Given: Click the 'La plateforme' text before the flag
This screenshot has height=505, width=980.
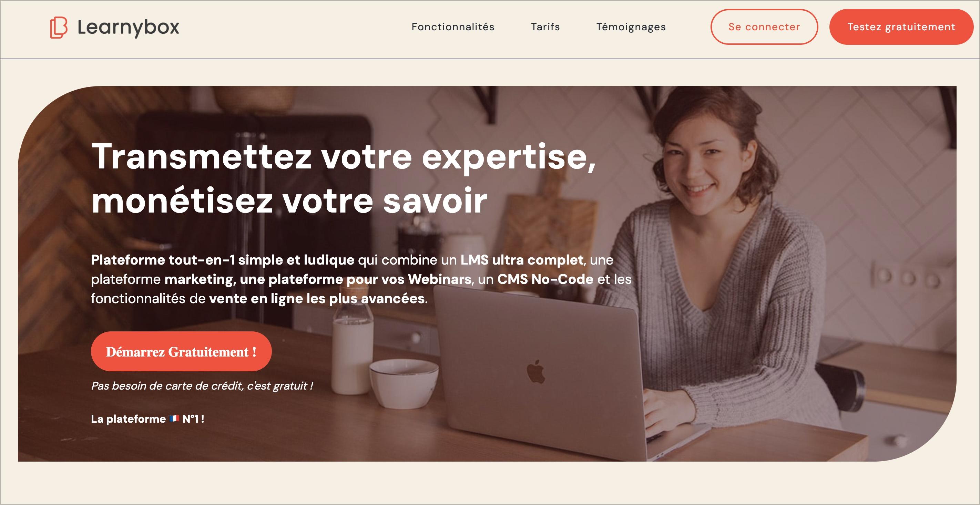Looking at the screenshot, I should pos(128,419).
